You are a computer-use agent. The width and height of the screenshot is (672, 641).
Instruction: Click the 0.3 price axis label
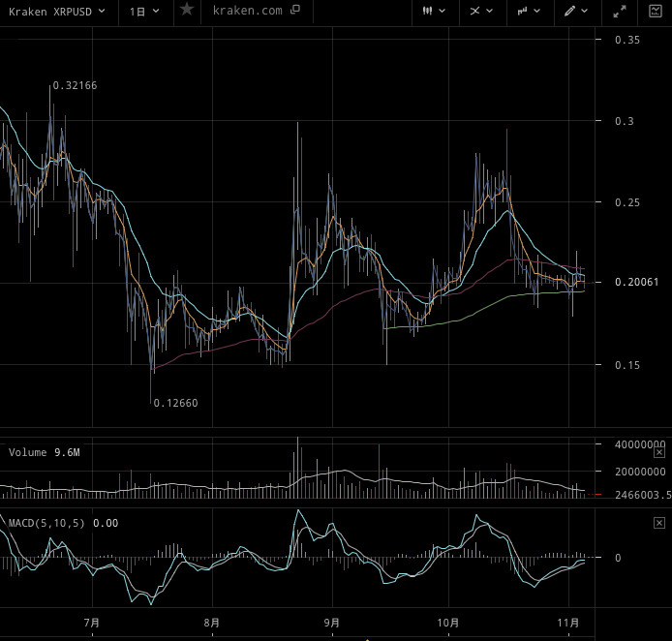pos(625,121)
